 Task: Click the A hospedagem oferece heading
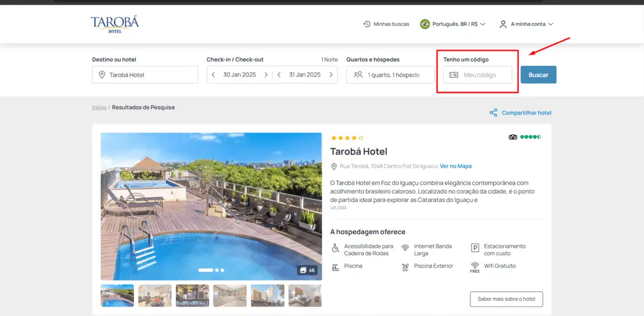tap(368, 232)
